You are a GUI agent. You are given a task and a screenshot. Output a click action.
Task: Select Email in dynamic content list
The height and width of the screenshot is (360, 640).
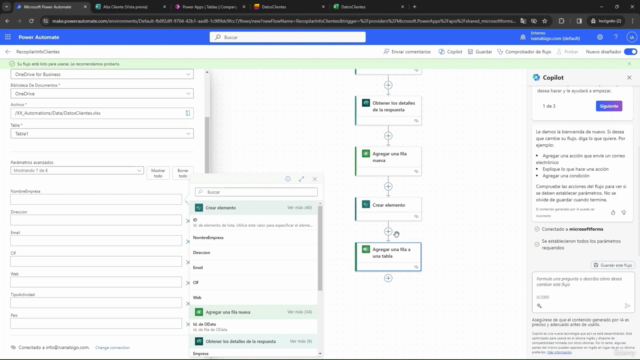click(x=253, y=267)
